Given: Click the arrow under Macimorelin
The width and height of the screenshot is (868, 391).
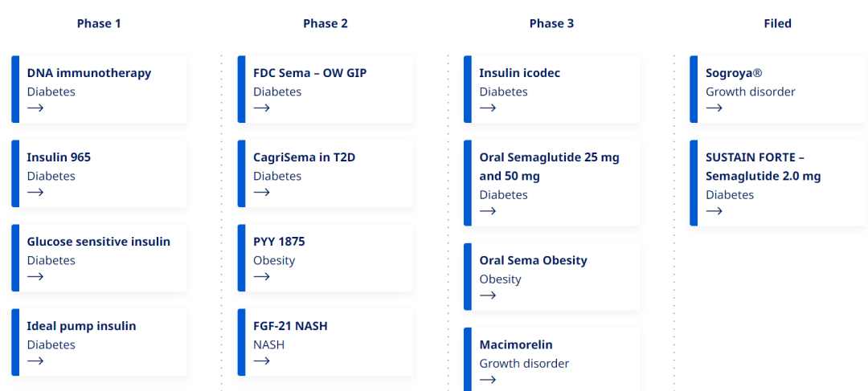Looking at the screenshot, I should point(488,380).
